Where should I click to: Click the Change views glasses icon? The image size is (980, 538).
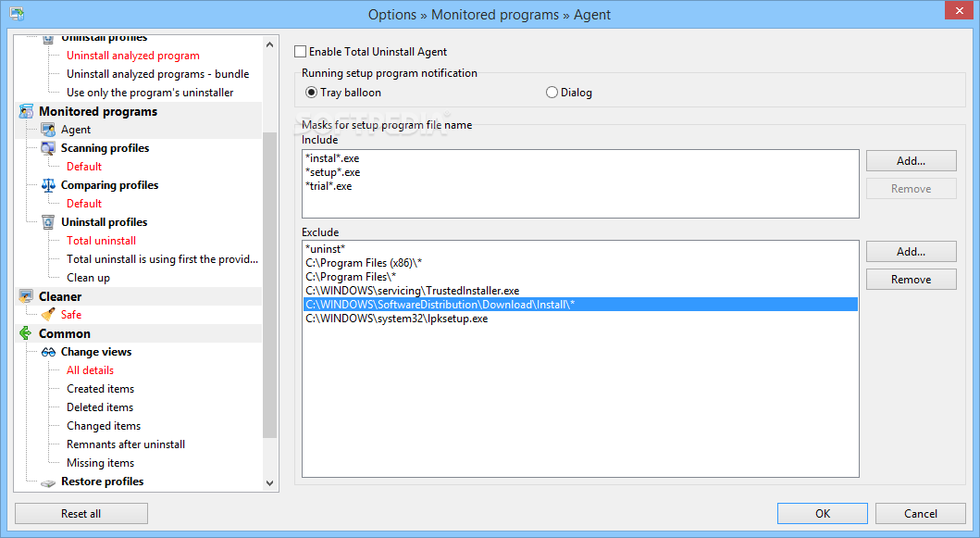[x=48, y=352]
